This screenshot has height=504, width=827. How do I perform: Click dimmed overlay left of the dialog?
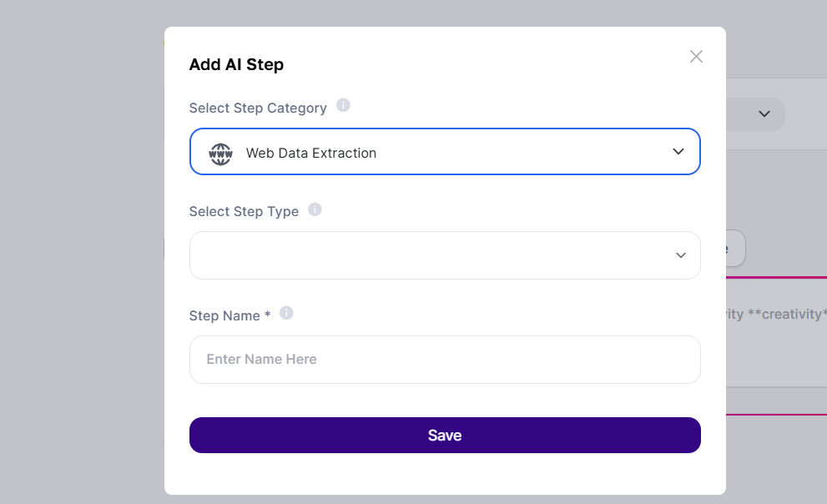tap(82, 250)
